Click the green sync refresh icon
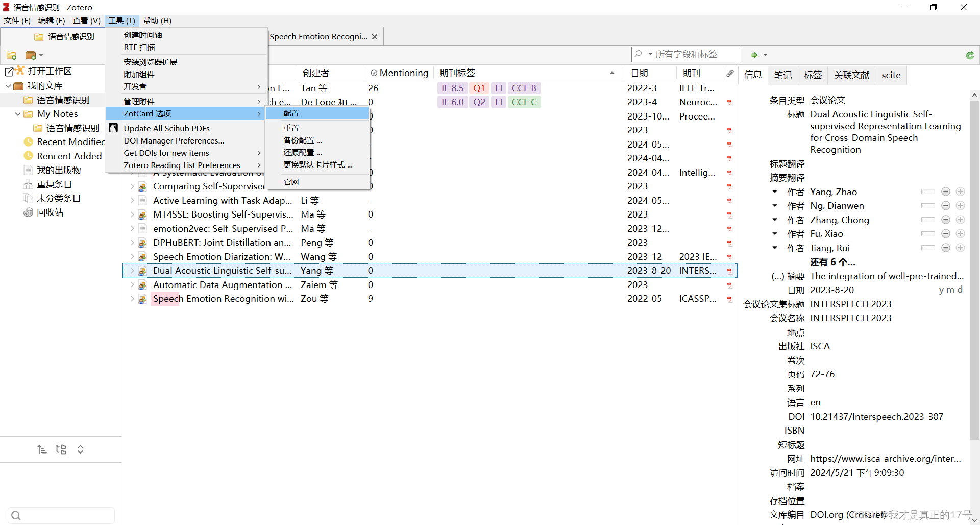Viewport: 980px width, 525px height. [x=970, y=55]
